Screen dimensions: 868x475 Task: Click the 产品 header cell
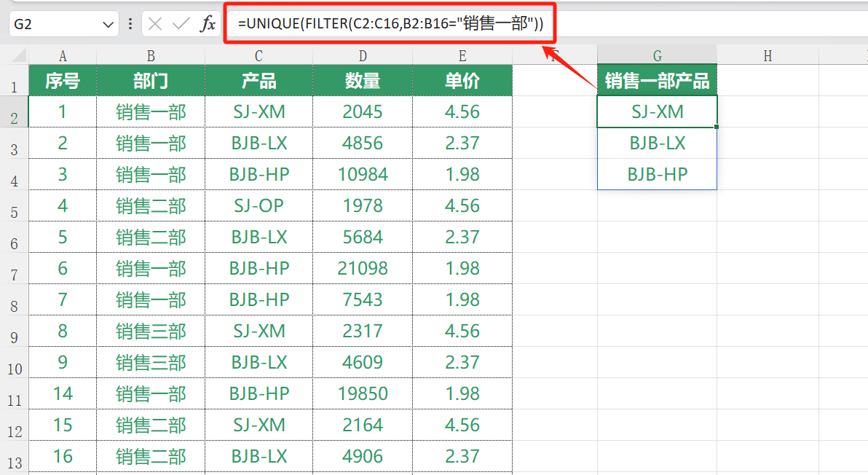259,81
